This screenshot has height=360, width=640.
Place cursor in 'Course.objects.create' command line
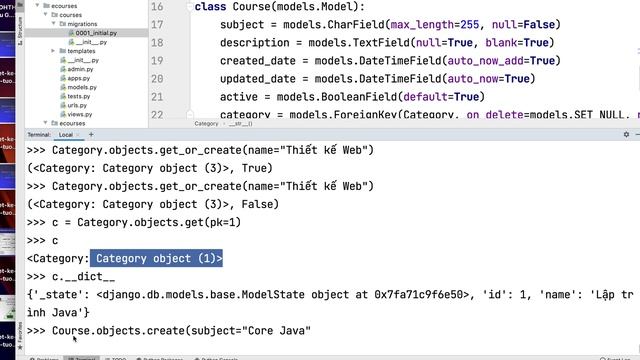[x=169, y=331]
